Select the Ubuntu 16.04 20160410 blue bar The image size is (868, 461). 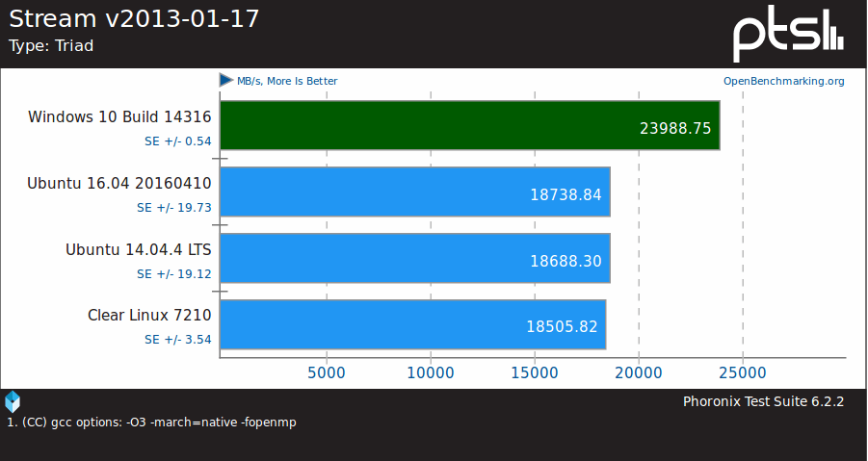[x=415, y=192]
